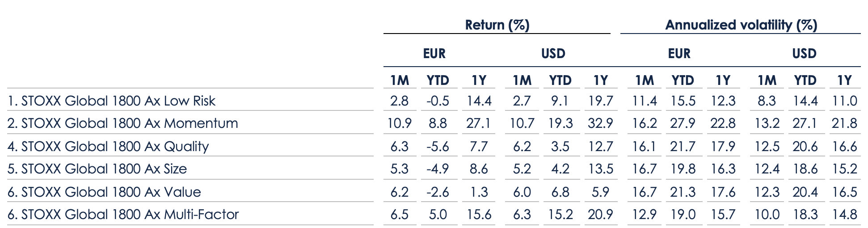868x228 pixels.
Task: Select the STOXX Global 1800 Ax Quality label
Action: click(108, 147)
